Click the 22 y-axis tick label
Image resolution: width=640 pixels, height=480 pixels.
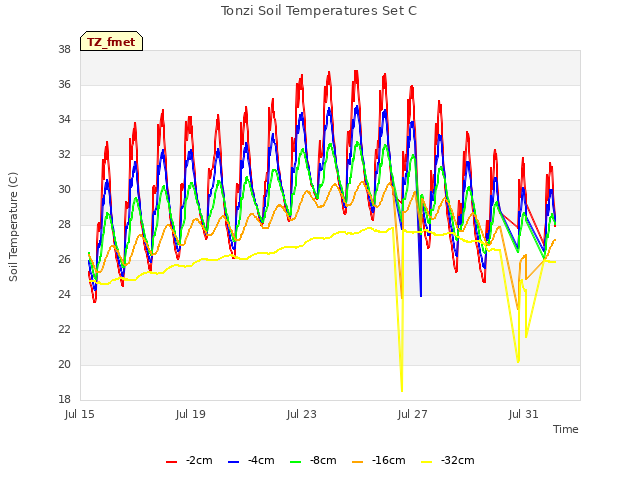pyautogui.click(x=64, y=329)
